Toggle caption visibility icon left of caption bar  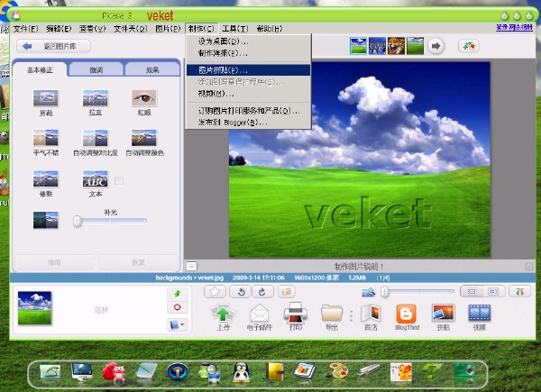coord(191,266)
